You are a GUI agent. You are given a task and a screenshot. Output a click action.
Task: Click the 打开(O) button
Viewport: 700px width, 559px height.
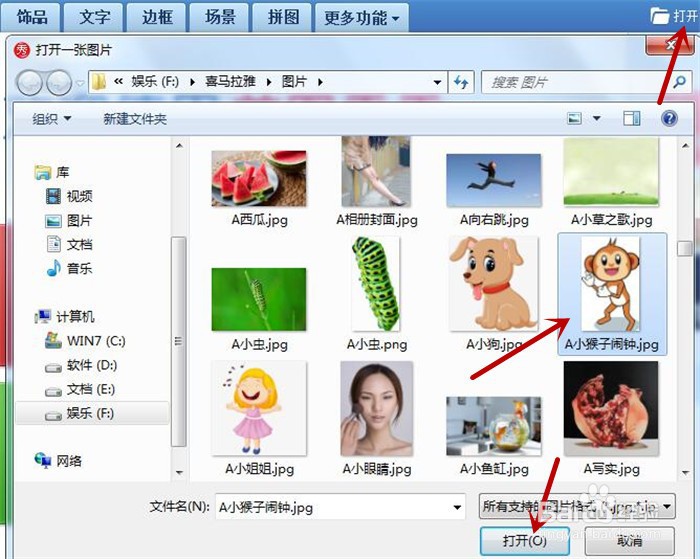(x=525, y=541)
